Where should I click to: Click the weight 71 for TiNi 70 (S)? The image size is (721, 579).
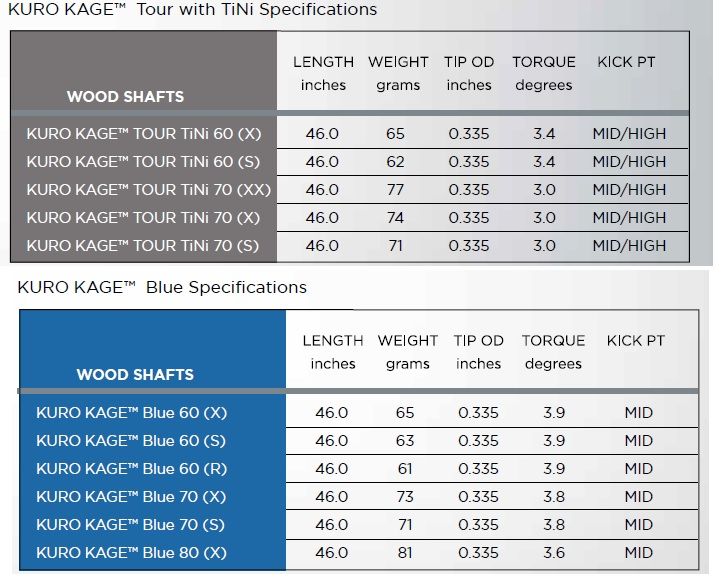[x=395, y=246]
